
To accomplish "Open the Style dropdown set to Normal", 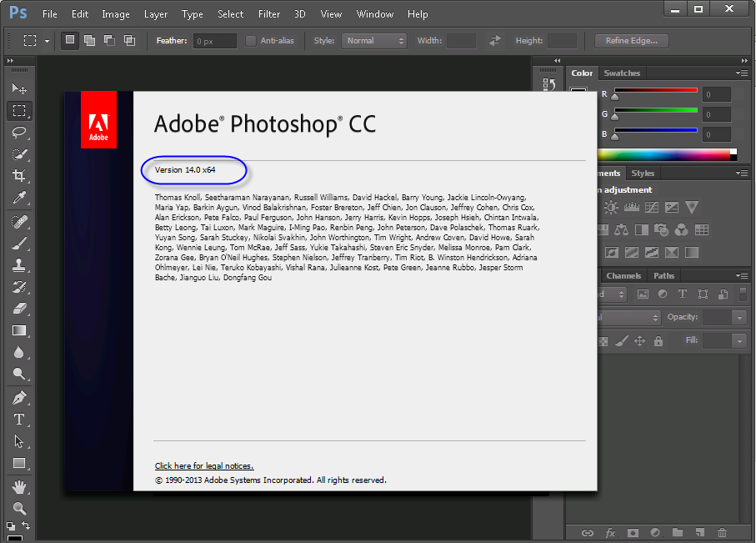I will pyautogui.click(x=374, y=41).
